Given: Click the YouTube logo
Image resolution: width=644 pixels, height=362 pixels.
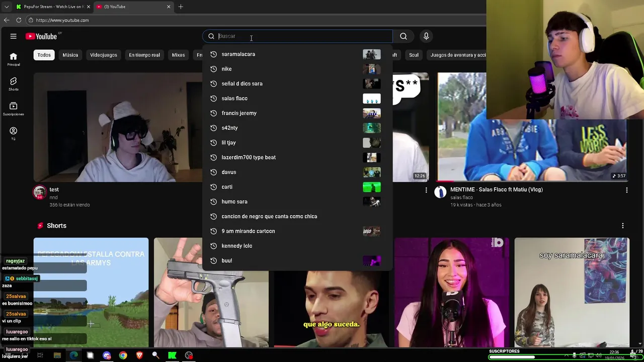Looking at the screenshot, I should (41, 36).
